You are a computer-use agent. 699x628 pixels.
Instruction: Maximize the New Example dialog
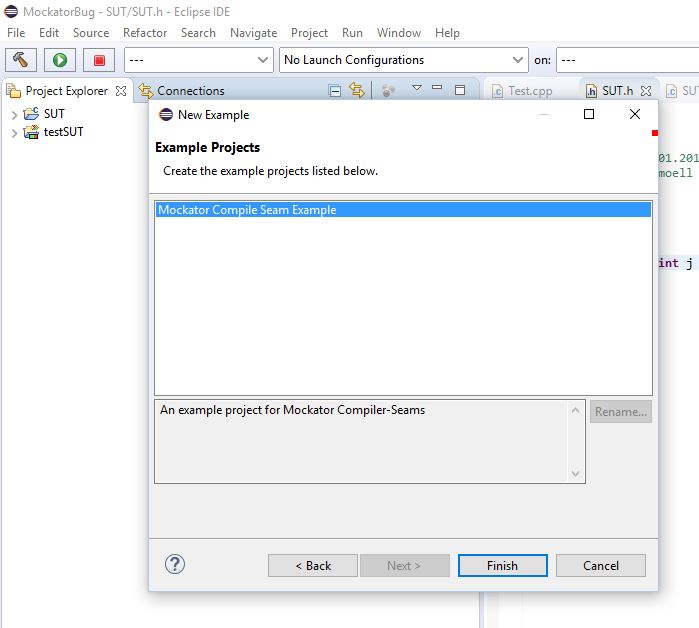coord(589,114)
